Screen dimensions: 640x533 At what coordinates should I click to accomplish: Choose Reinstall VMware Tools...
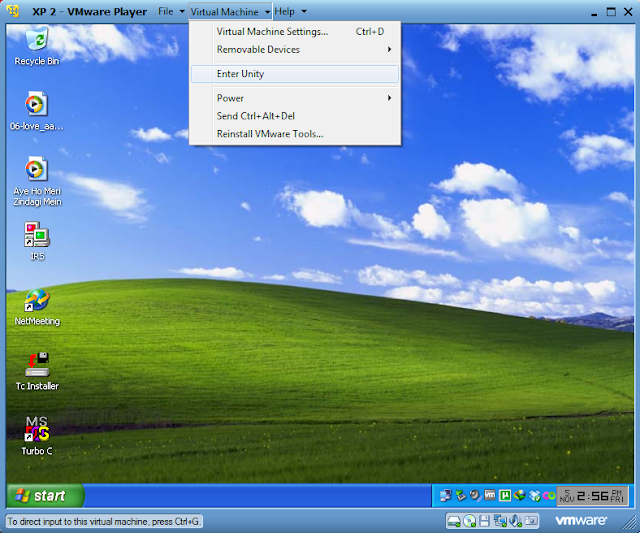click(295, 134)
